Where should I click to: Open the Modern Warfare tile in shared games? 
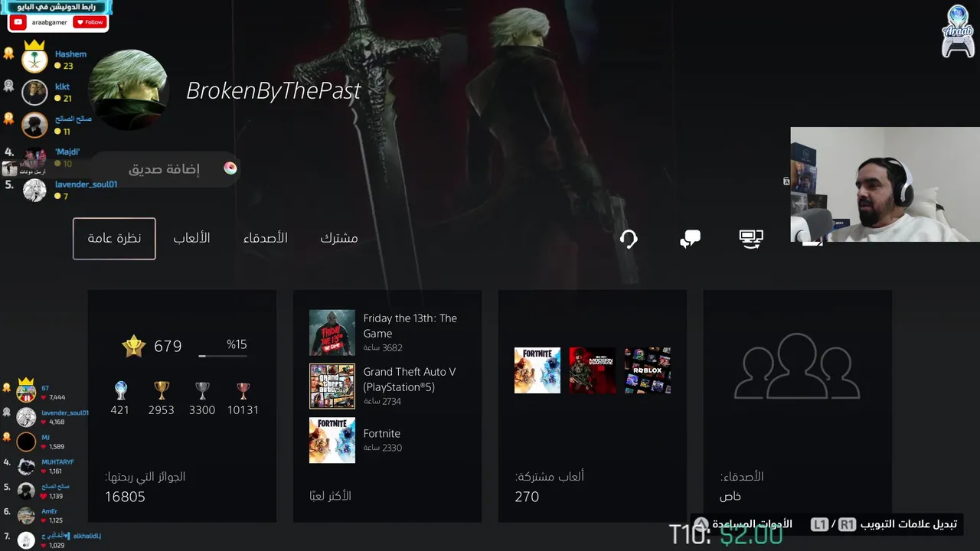[x=593, y=370]
